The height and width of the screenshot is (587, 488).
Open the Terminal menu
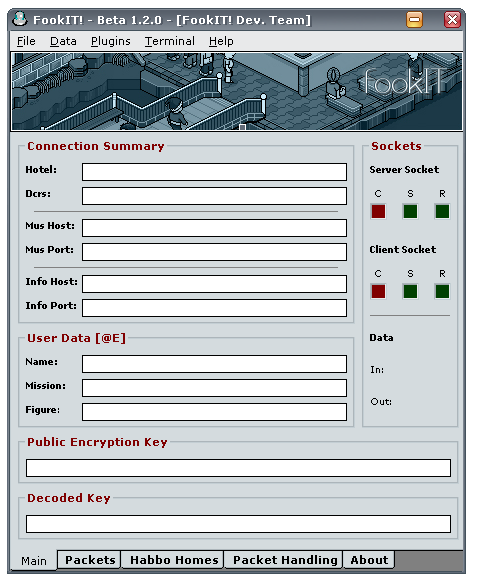point(170,41)
